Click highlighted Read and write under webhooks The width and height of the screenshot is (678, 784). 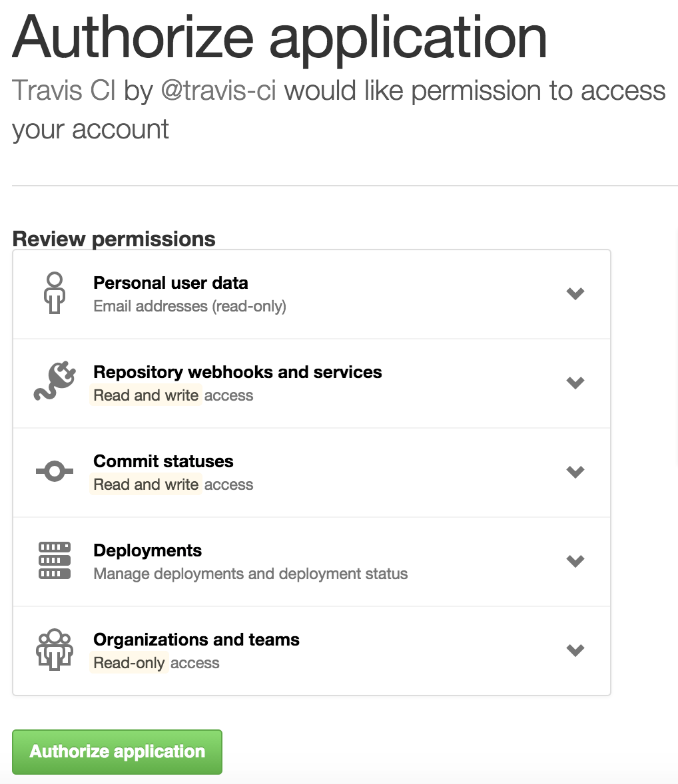pyautogui.click(x=146, y=395)
